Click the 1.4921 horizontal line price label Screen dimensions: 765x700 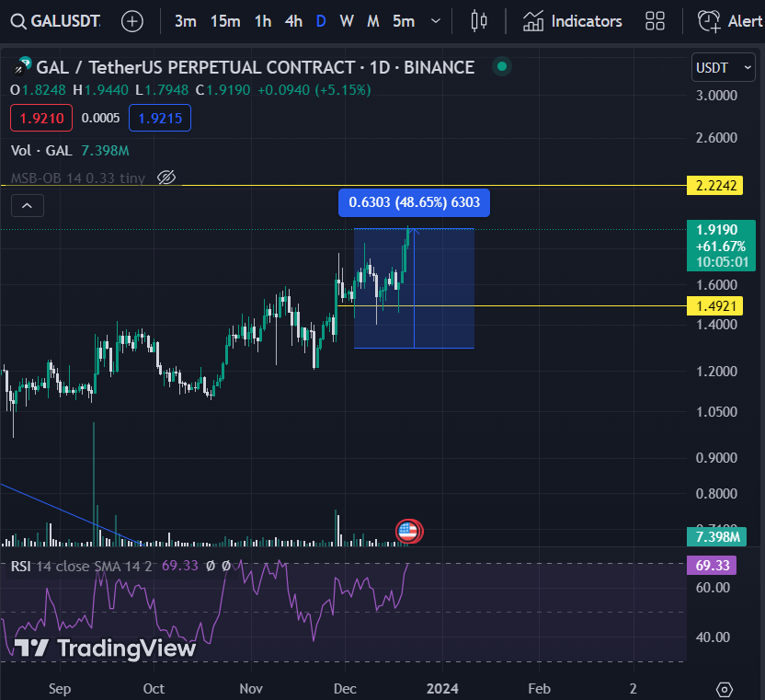(x=714, y=306)
